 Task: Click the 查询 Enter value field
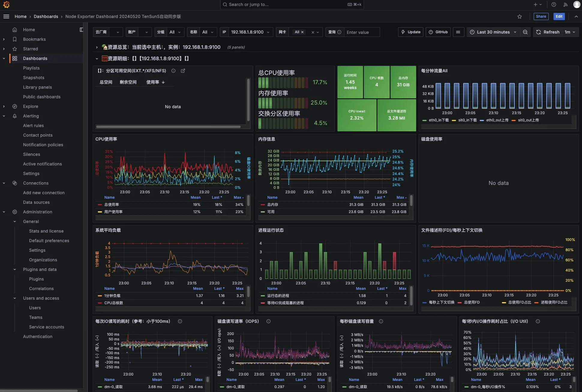pyautogui.click(x=361, y=32)
